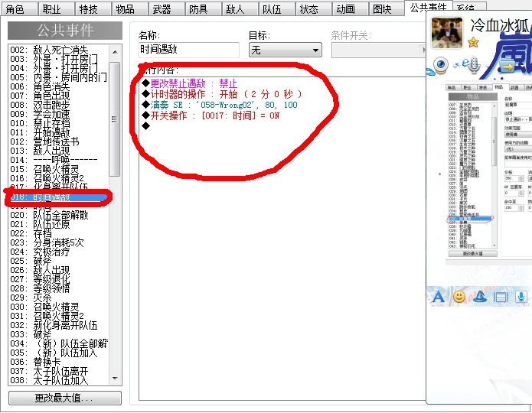This screenshot has width=532, height=413.
Task: Select the empty last command line diamond
Action: (146, 126)
